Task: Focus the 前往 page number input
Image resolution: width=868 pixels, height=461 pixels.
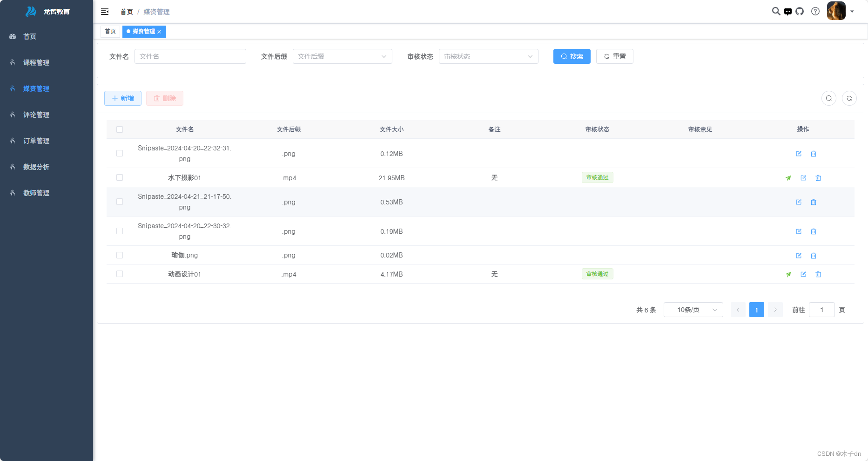Action: tap(822, 310)
